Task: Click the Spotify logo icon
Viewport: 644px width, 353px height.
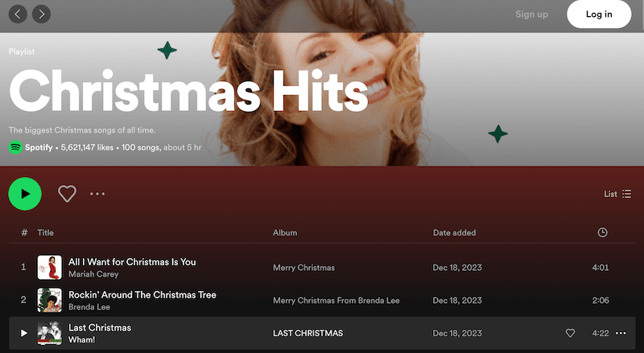Action: click(x=15, y=148)
